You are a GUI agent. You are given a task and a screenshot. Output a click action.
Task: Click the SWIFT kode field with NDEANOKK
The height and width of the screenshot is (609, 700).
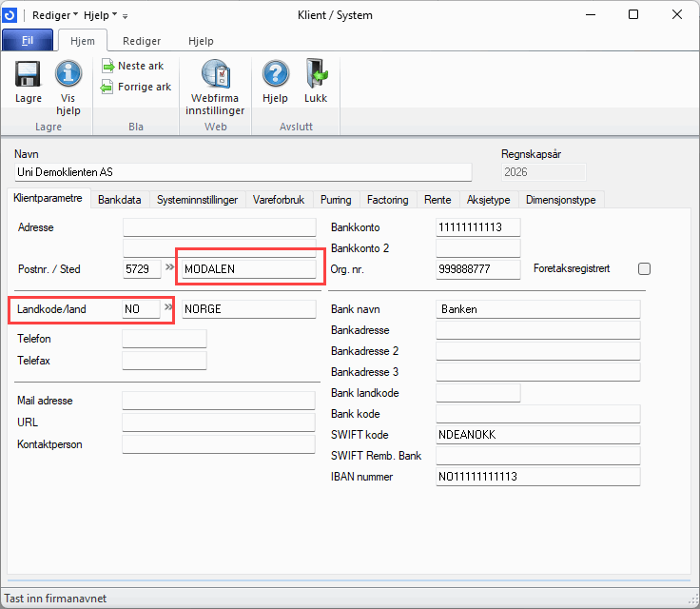tap(538, 435)
